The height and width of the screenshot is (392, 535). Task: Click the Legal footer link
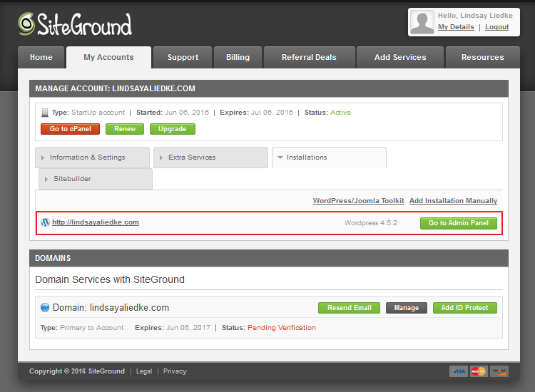[144, 371]
